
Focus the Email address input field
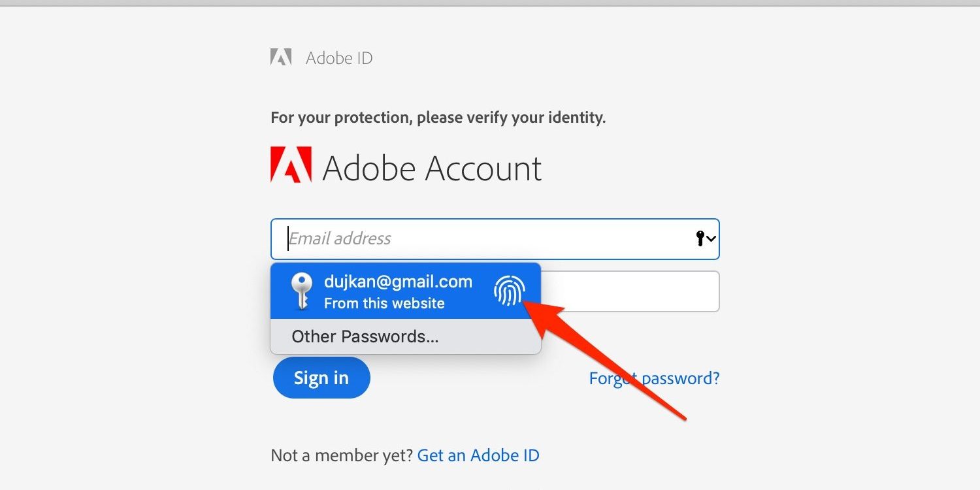click(x=483, y=239)
